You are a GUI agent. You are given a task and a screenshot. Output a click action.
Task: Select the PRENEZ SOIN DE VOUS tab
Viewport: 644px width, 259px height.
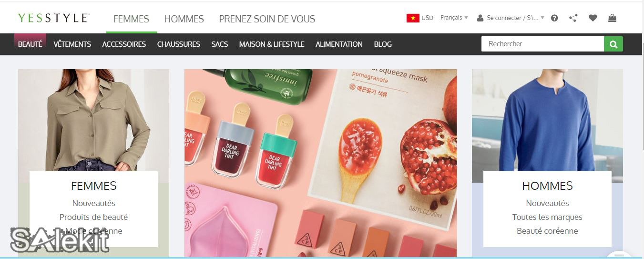pos(267,19)
